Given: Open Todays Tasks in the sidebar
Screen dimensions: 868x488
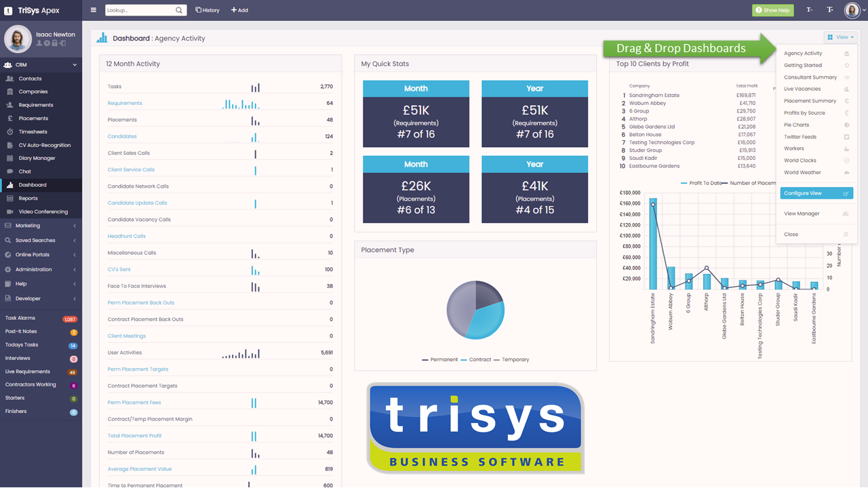Looking at the screenshot, I should (x=41, y=345).
